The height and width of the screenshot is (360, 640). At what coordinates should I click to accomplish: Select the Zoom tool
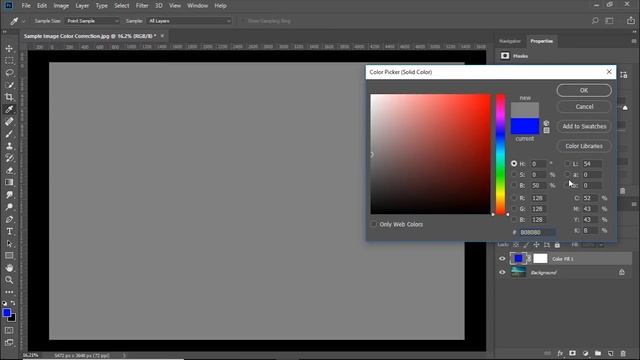[x=9, y=280]
